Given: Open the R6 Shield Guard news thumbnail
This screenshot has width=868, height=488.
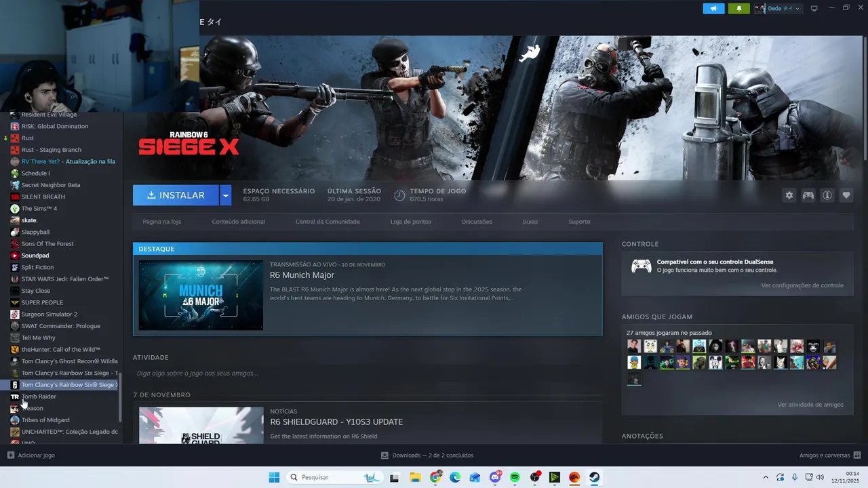Looking at the screenshot, I should 201,425.
